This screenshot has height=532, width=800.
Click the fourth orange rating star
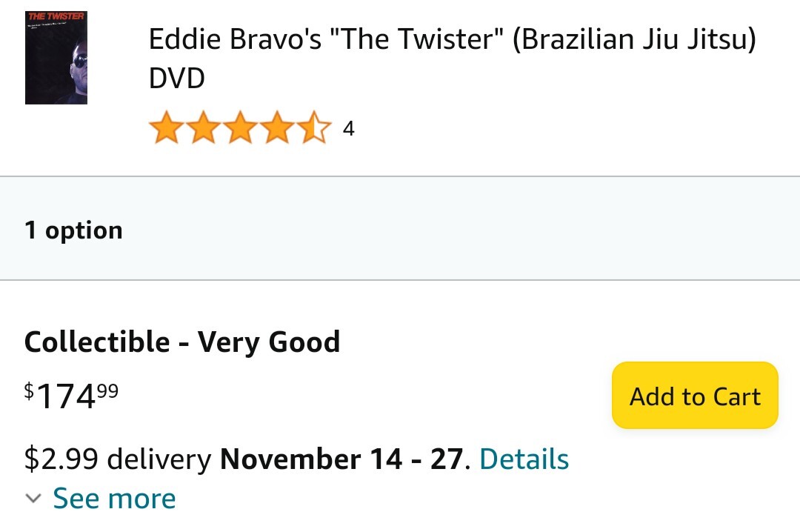point(277,127)
